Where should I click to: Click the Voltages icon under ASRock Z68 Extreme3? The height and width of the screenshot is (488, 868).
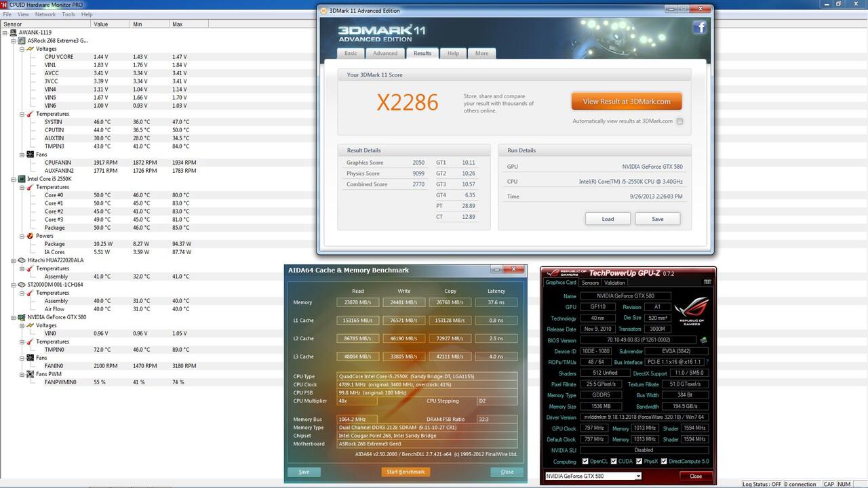pos(30,49)
